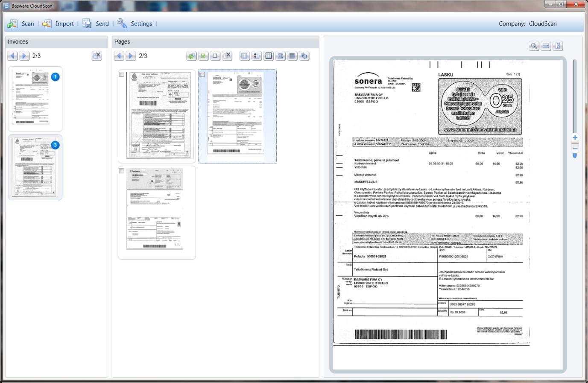Select the second invoice thumbnail badged 3
This screenshot has height=383, width=588.
click(x=35, y=167)
